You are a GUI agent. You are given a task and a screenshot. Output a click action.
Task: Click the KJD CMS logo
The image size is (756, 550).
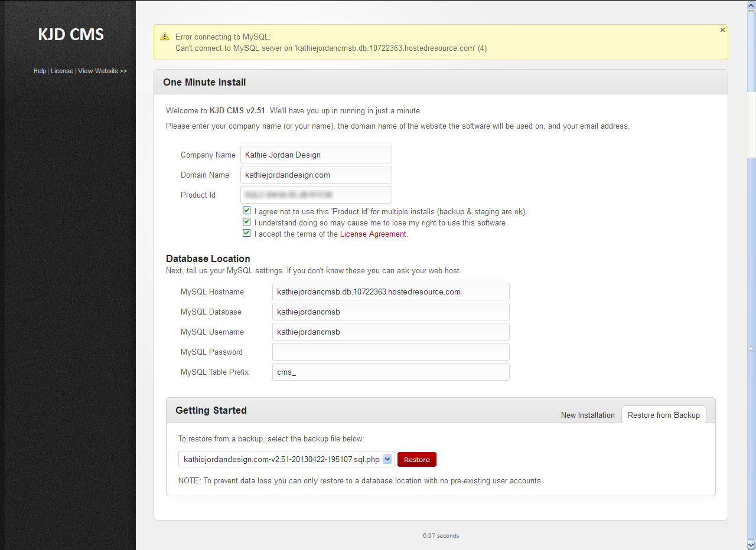[x=71, y=35]
